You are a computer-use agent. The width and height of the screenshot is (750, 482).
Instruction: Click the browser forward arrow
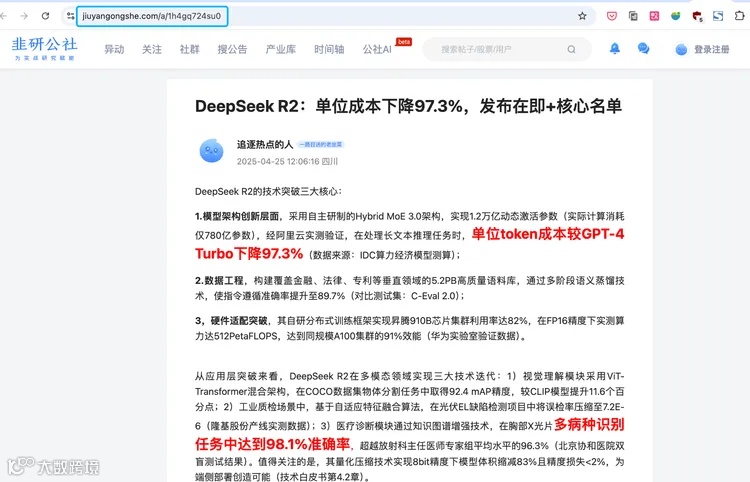[24, 16]
